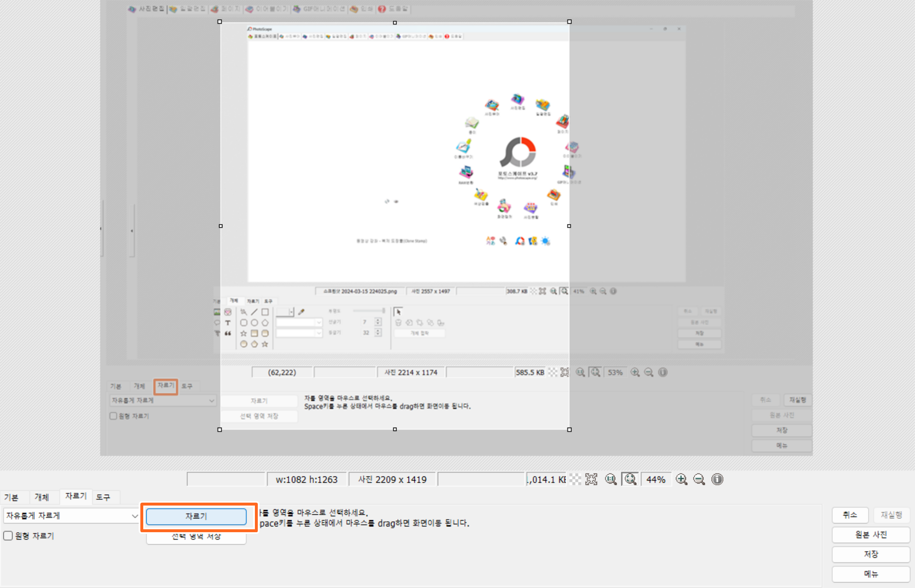Enable the 원형 자르기 (circular crop) checkbox

[x=7, y=536]
